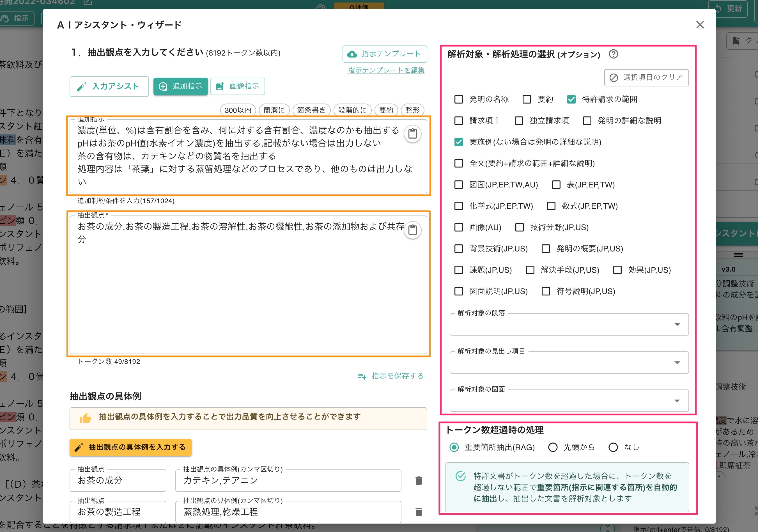Image resolution: width=758 pixels, height=532 pixels.
Task: Select 重要箇所抽出(RAG) radio option
Action: point(454,448)
